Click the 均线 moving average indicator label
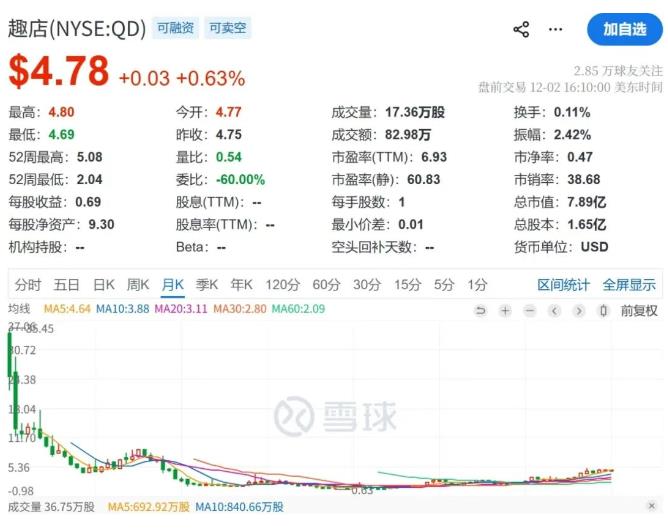The height and width of the screenshot is (532, 668). pyautogui.click(x=20, y=309)
